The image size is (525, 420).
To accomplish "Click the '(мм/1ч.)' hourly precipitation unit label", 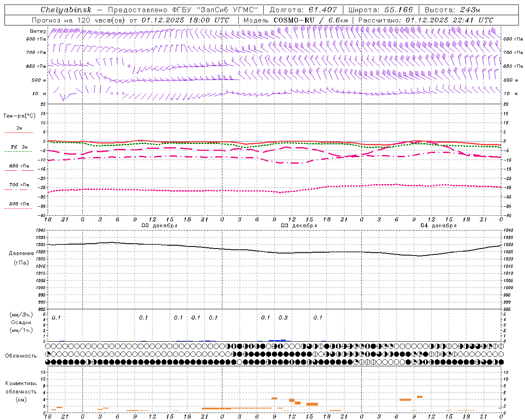I will 21,330.
